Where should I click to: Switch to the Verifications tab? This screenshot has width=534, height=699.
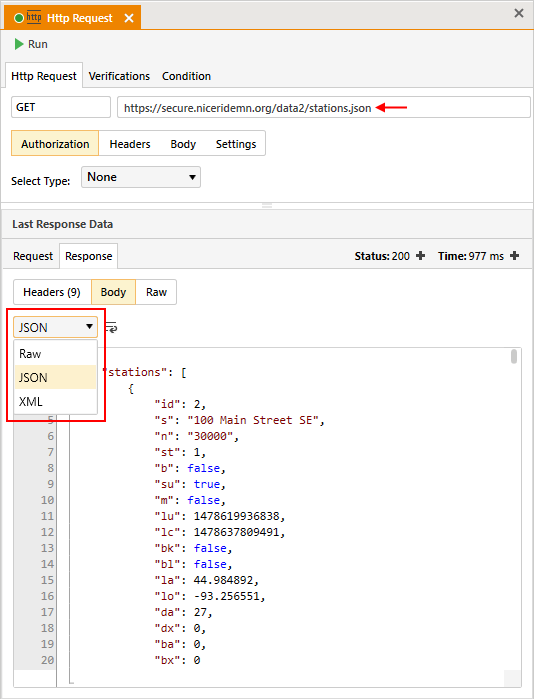click(119, 76)
